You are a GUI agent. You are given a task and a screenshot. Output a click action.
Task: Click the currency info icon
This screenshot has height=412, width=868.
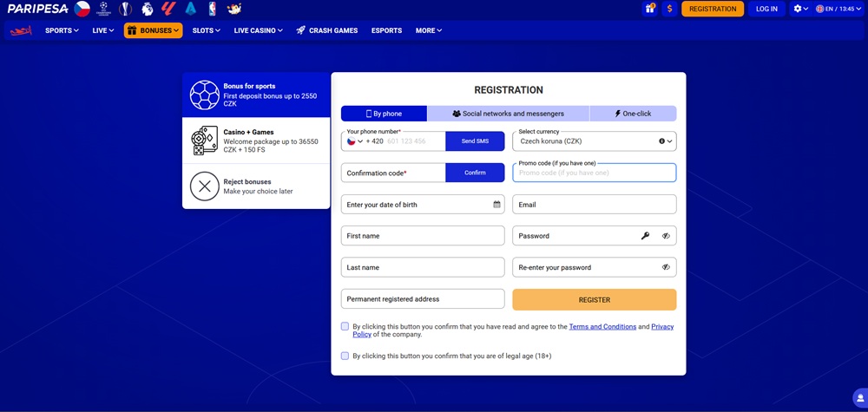tap(661, 141)
